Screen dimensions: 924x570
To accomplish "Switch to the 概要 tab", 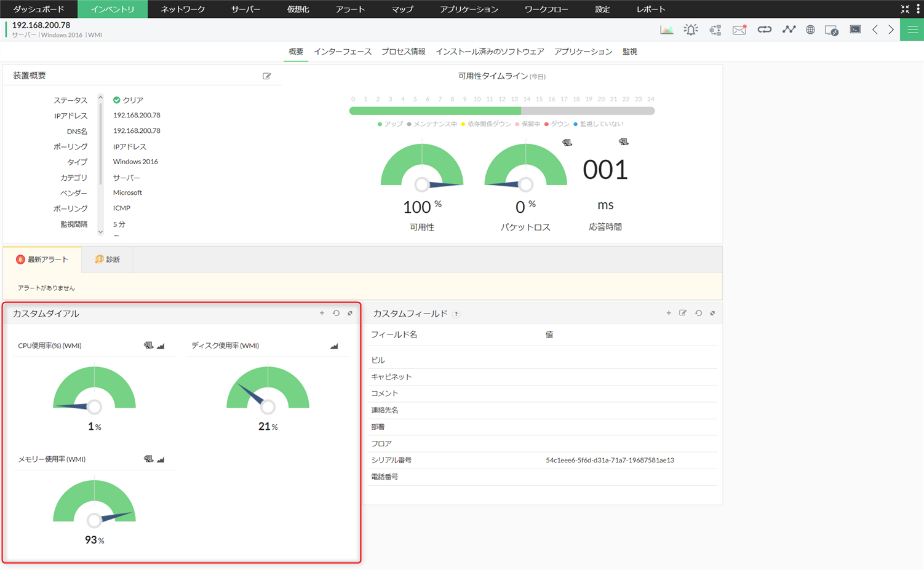I will tap(296, 52).
